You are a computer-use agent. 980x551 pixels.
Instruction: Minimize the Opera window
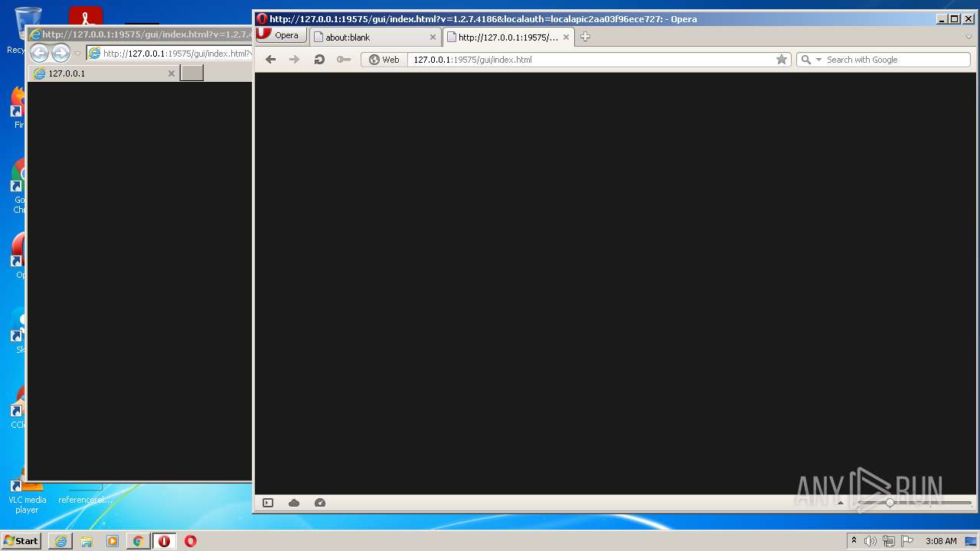tap(942, 19)
